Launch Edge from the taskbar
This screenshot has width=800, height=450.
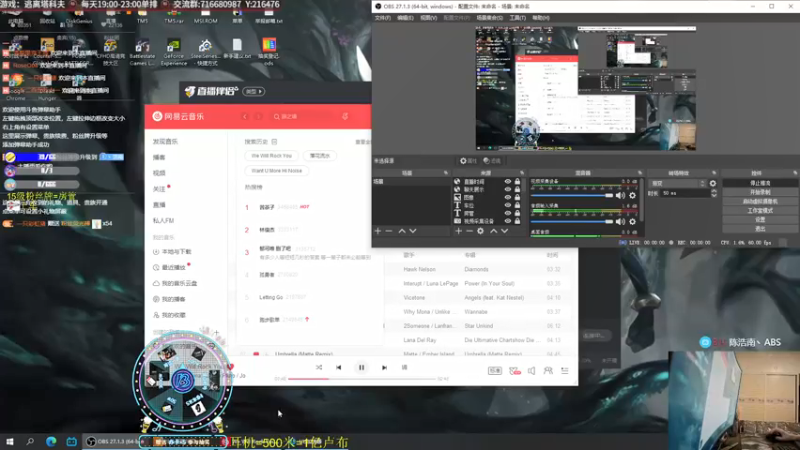[x=51, y=441]
